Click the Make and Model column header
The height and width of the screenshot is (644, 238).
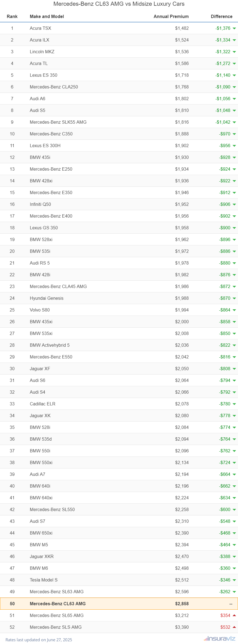[47, 16]
